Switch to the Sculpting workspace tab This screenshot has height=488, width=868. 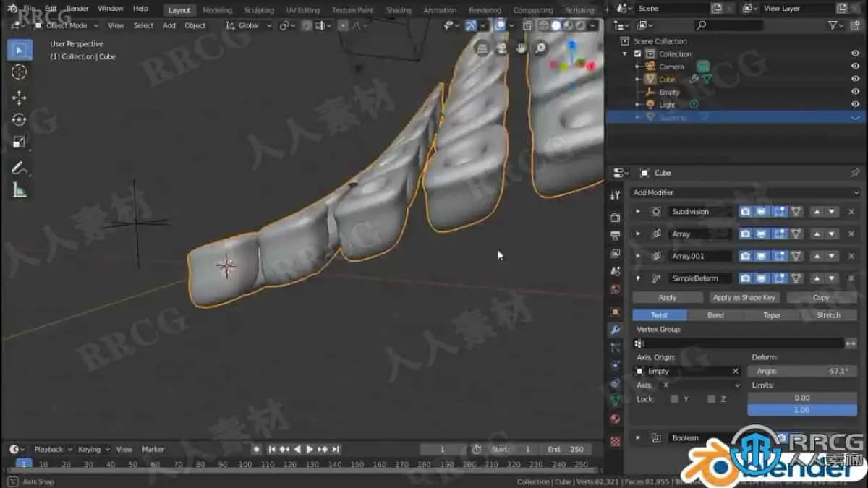pyautogui.click(x=259, y=10)
